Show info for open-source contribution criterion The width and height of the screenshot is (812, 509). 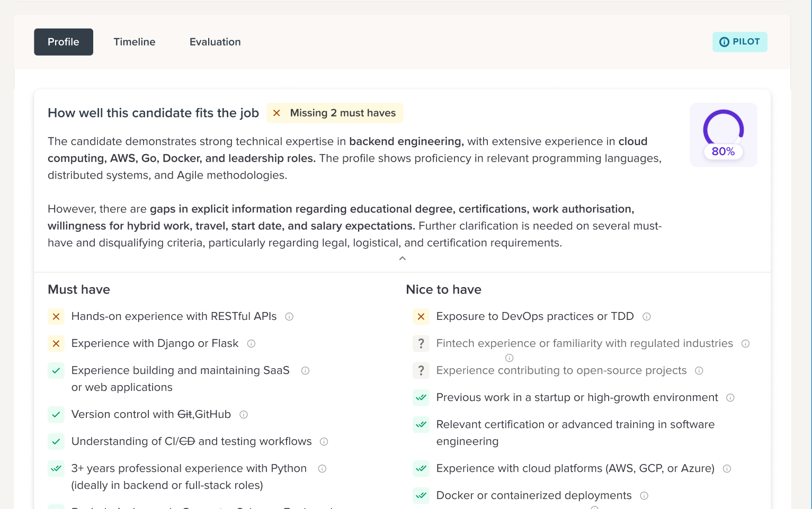(x=699, y=371)
